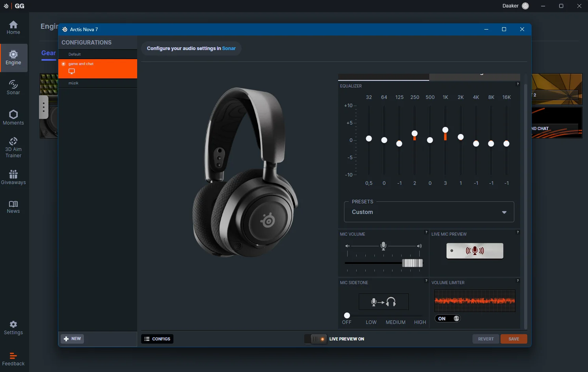Screen dimensions: 588x372
Task: Open the 3D Aim Trainer
Action: coord(13,147)
